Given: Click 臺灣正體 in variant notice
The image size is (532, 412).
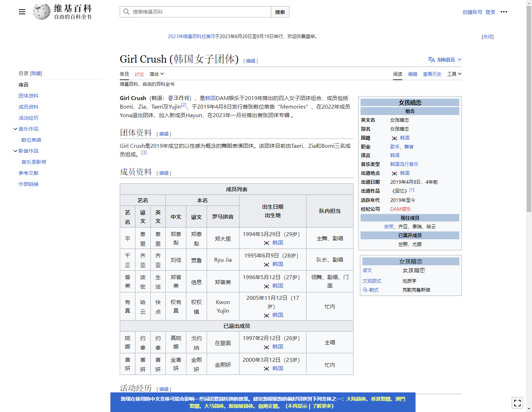Looking at the screenshot, I should [268, 406].
